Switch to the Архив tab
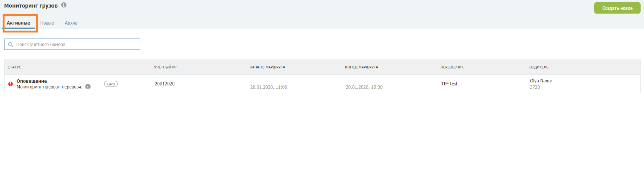 pyautogui.click(x=71, y=23)
